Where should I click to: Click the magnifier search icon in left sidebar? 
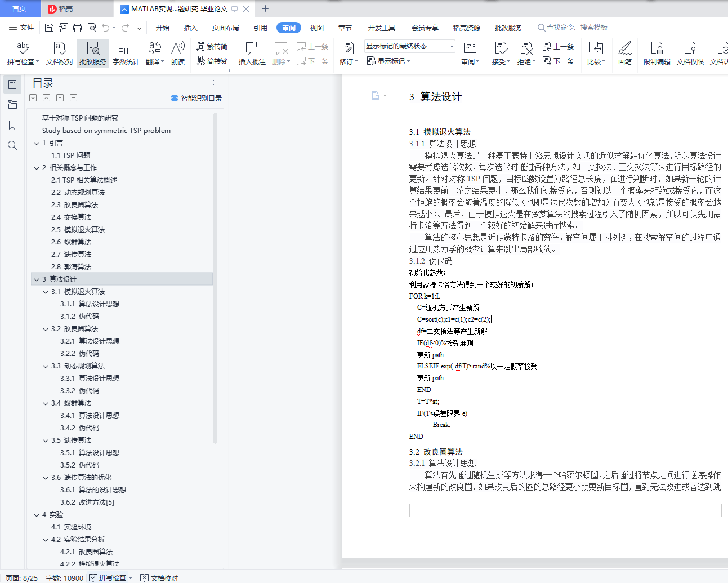click(x=12, y=145)
